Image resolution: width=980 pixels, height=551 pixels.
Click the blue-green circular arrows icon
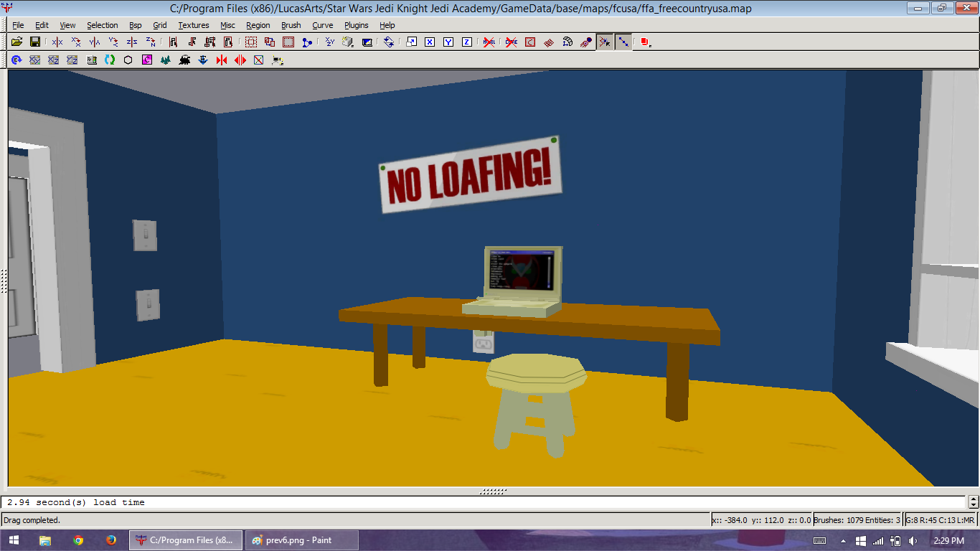click(x=110, y=60)
